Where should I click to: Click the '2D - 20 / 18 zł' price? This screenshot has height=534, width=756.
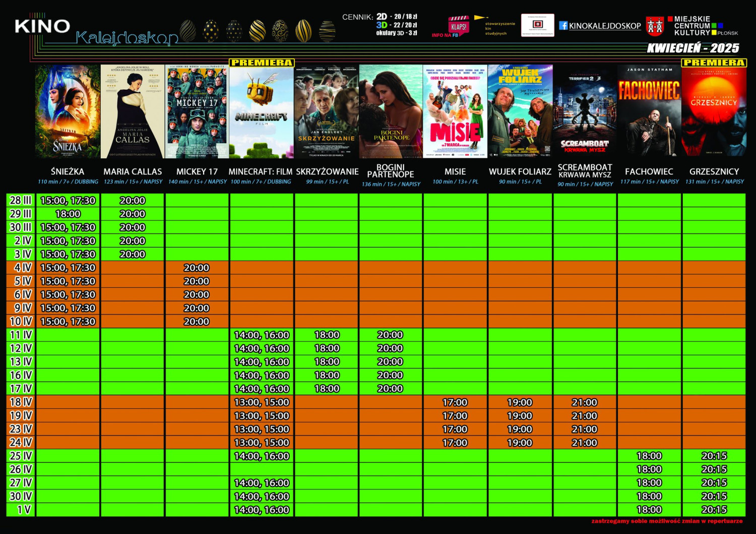point(397,17)
